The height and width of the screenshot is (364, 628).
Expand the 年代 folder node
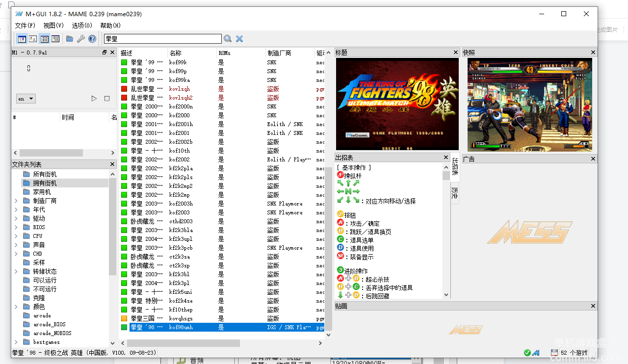click(16, 209)
